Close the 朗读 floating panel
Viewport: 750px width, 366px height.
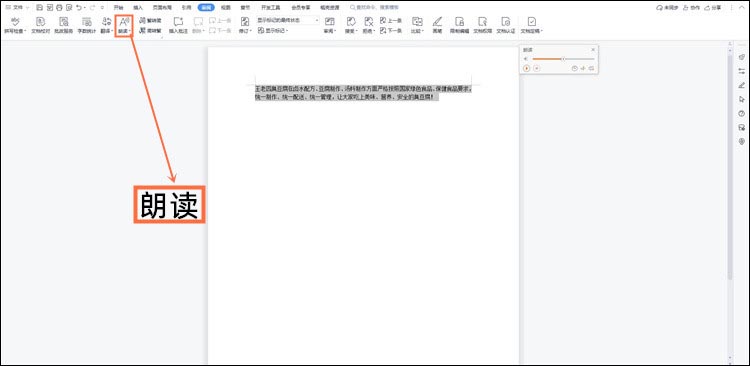pos(593,50)
